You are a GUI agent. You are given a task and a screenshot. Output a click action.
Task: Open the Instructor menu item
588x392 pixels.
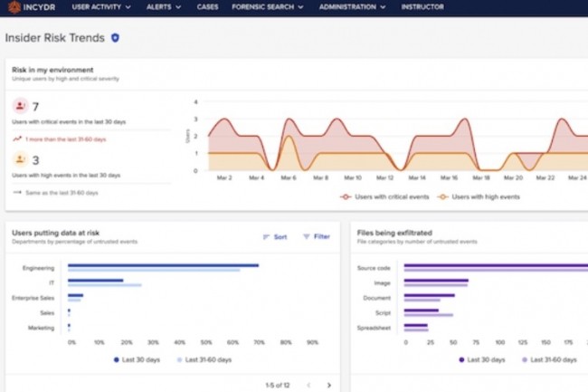pos(422,7)
